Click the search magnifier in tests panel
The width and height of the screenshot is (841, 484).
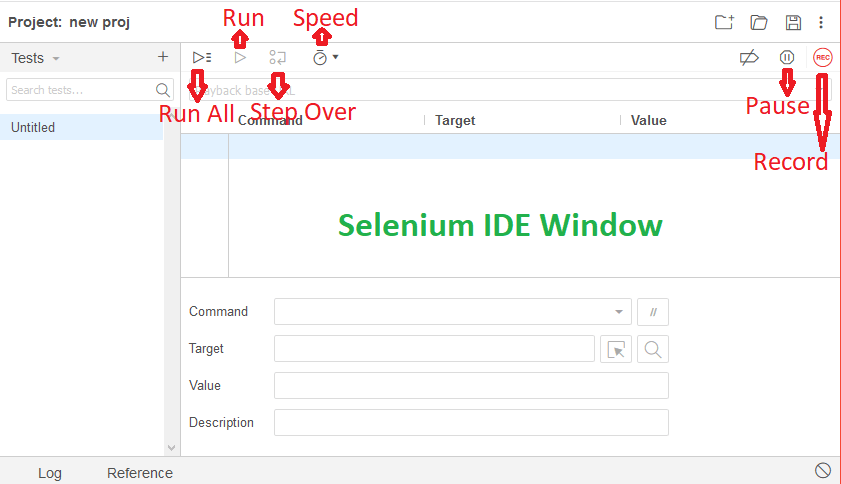163,90
